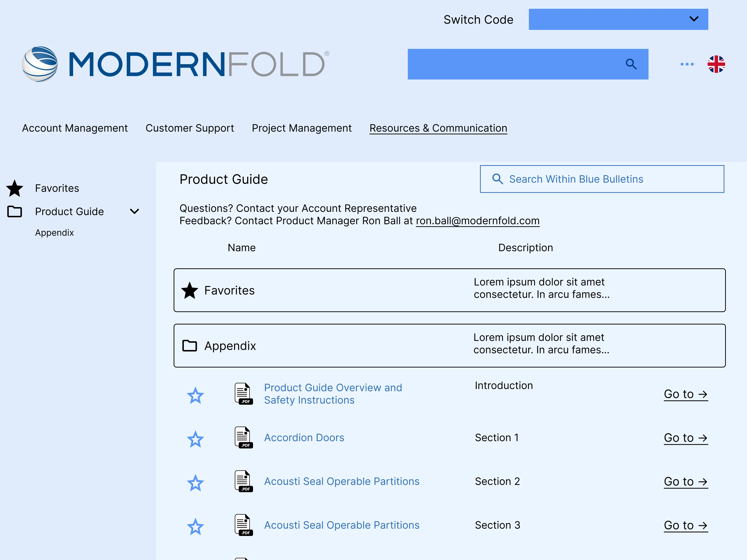Click the Name column header
The width and height of the screenshot is (747, 560).
pos(241,248)
